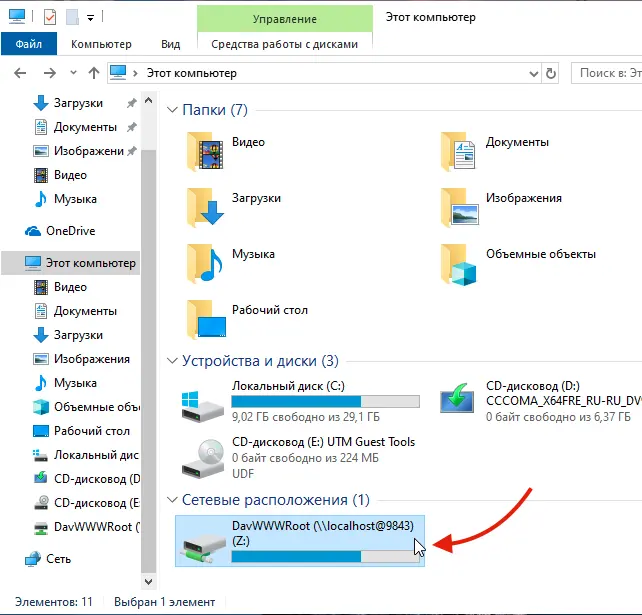Viewport: 642px width, 615px height.
Task: Select the CD-дисковод (D:) drive icon
Action: pyautogui.click(x=457, y=398)
